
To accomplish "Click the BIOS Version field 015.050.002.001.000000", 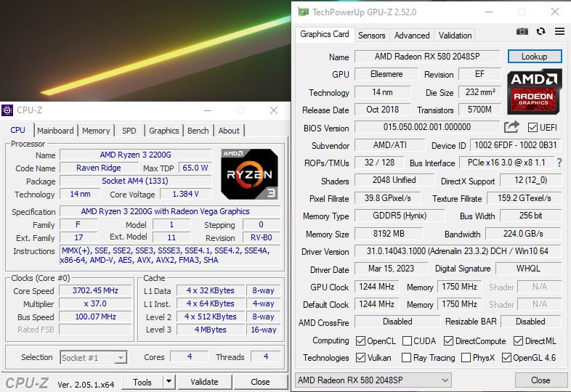I will pyautogui.click(x=427, y=127).
